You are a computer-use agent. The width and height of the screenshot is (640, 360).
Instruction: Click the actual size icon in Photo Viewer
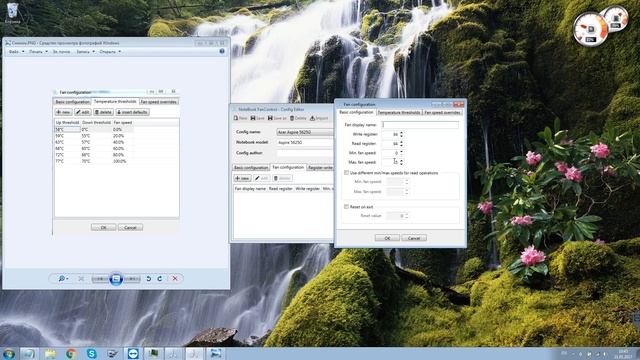tap(81, 278)
